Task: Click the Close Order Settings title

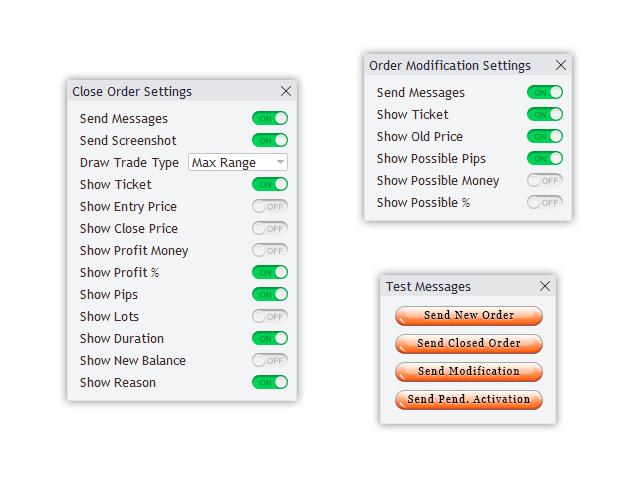Action: coord(132,91)
